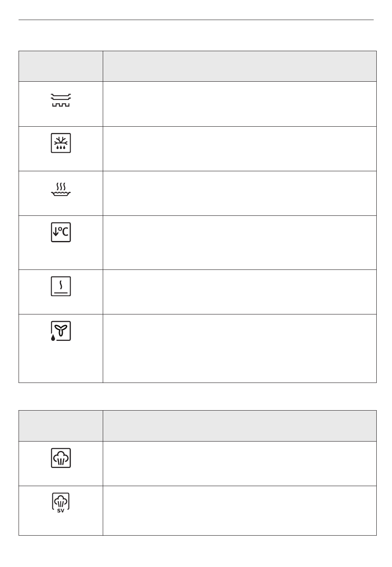This screenshot has height=567, width=392.
Task: Click the plate warming single steam line icon
Action: (x=61, y=286)
